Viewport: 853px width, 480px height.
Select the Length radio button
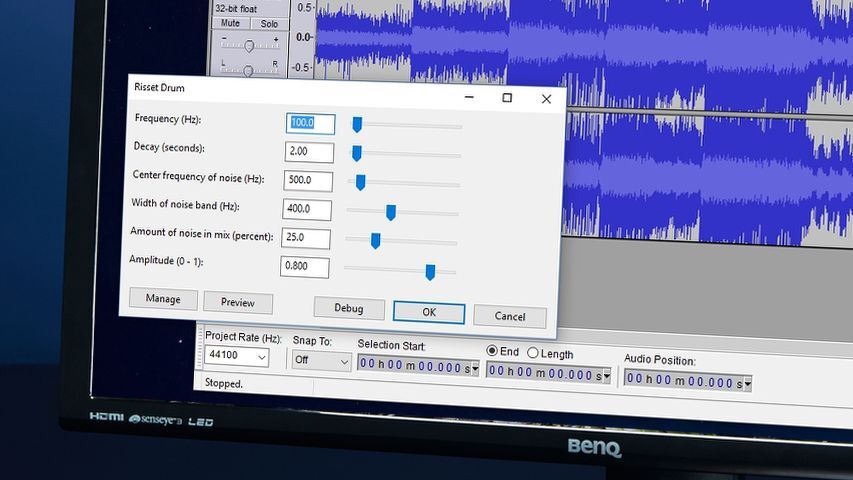[x=532, y=353]
